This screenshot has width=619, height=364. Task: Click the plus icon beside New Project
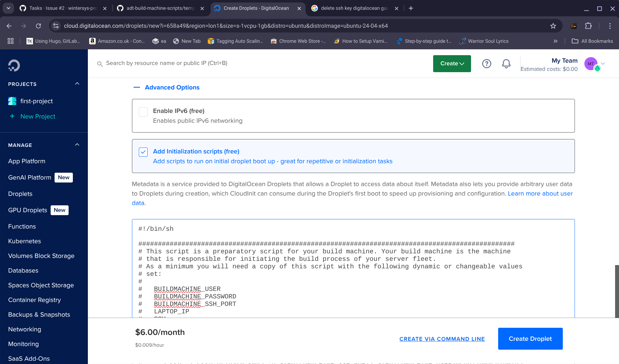click(x=12, y=116)
